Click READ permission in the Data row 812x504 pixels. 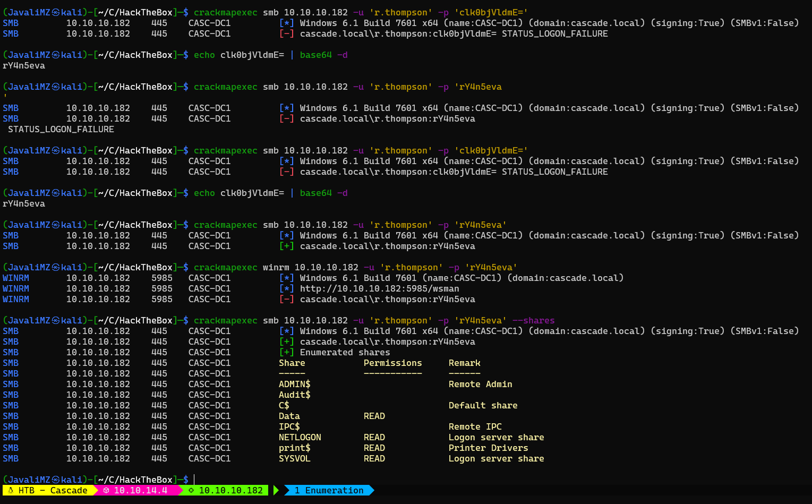tap(374, 416)
